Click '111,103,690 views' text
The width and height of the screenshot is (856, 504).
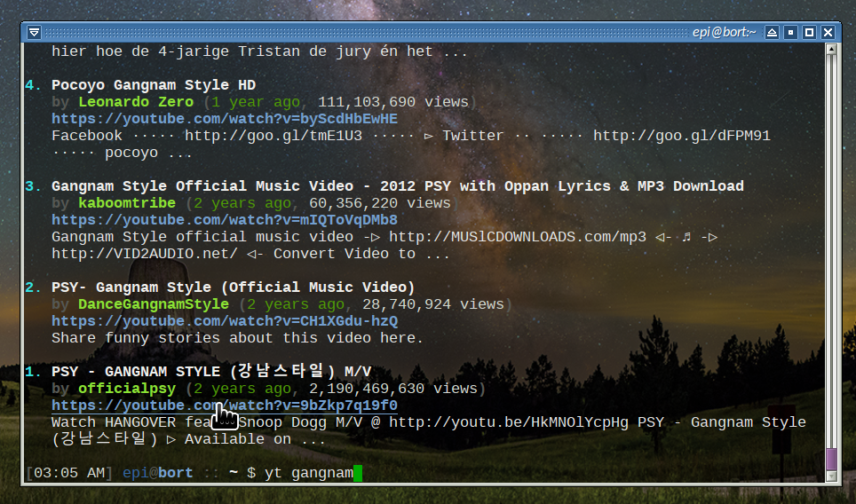[393, 102]
